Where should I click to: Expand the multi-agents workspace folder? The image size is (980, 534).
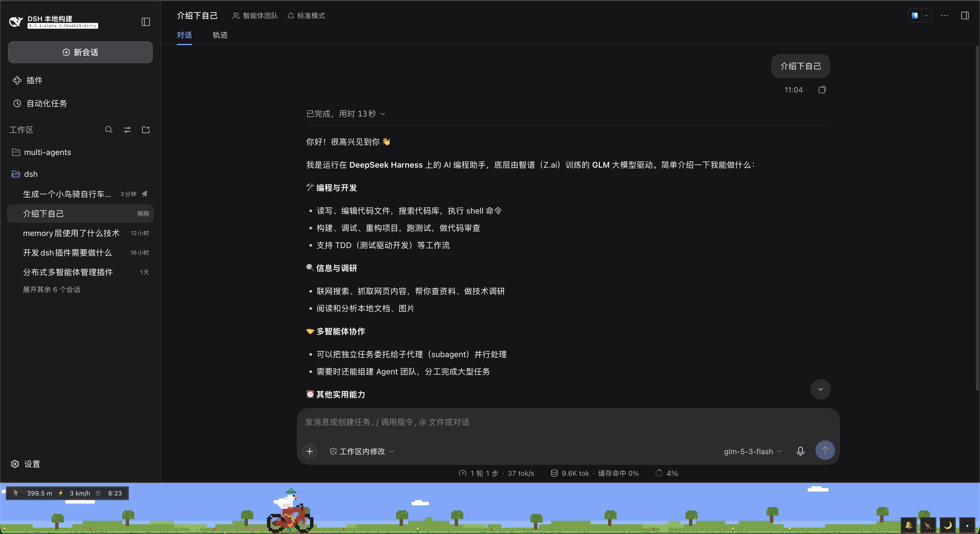(x=80, y=152)
